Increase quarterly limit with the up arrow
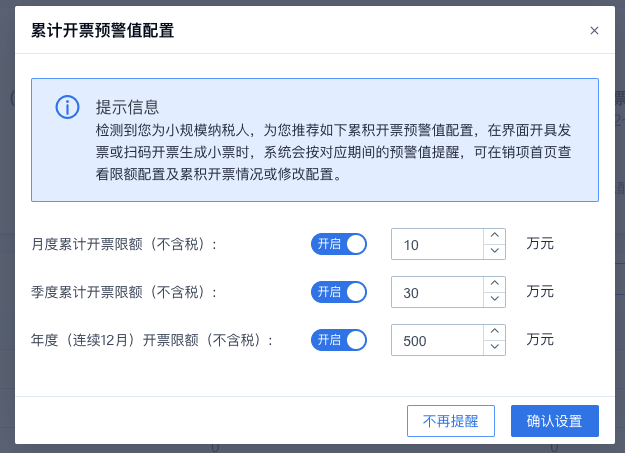625x453 pixels. [x=495, y=284]
